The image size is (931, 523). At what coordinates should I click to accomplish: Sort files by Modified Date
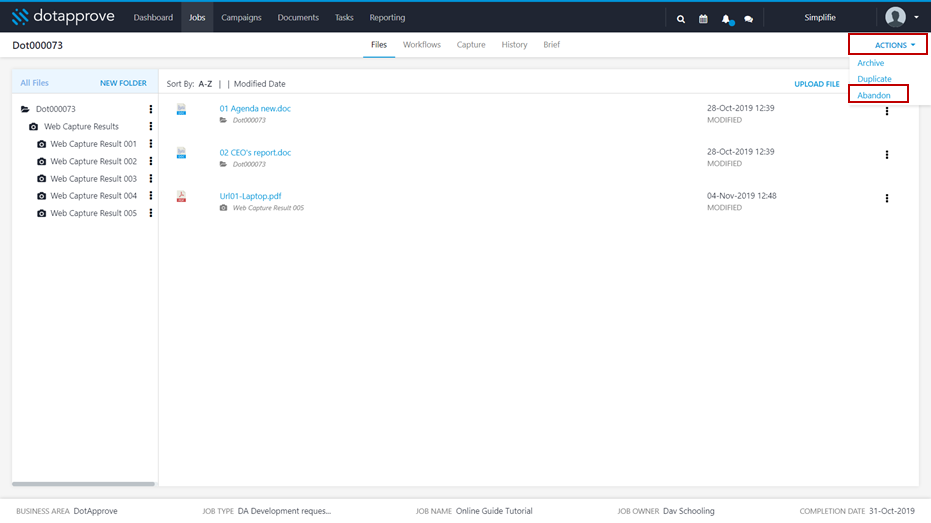point(259,84)
